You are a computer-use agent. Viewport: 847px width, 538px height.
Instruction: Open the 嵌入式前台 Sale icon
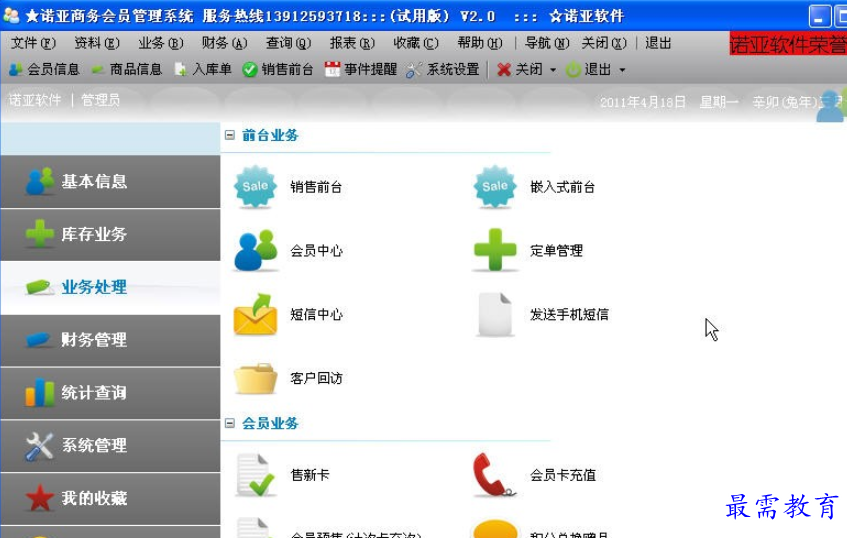pos(495,187)
